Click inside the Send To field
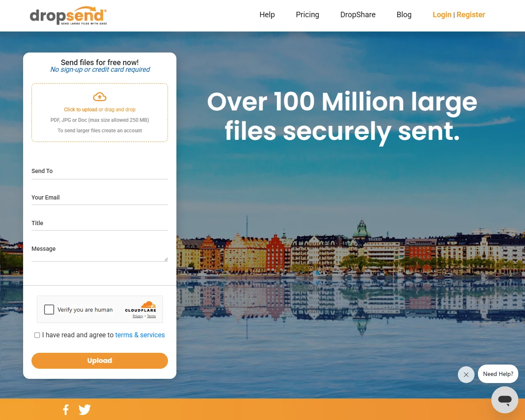Image resolution: width=525 pixels, height=420 pixels. click(x=100, y=174)
